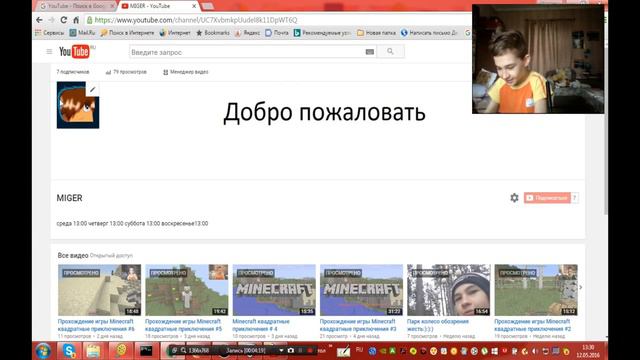
Task: Click the Mail.Ru bookmark
Action: (x=82, y=33)
